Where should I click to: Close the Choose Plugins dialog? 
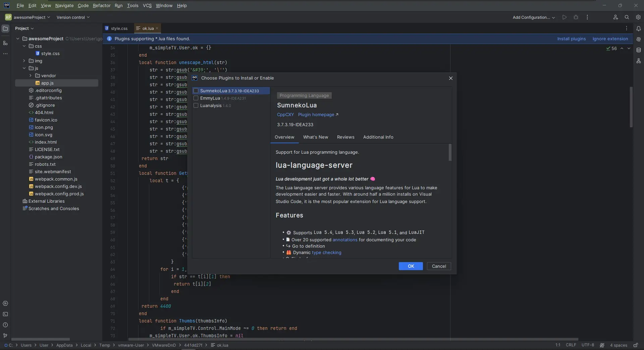pos(451,78)
